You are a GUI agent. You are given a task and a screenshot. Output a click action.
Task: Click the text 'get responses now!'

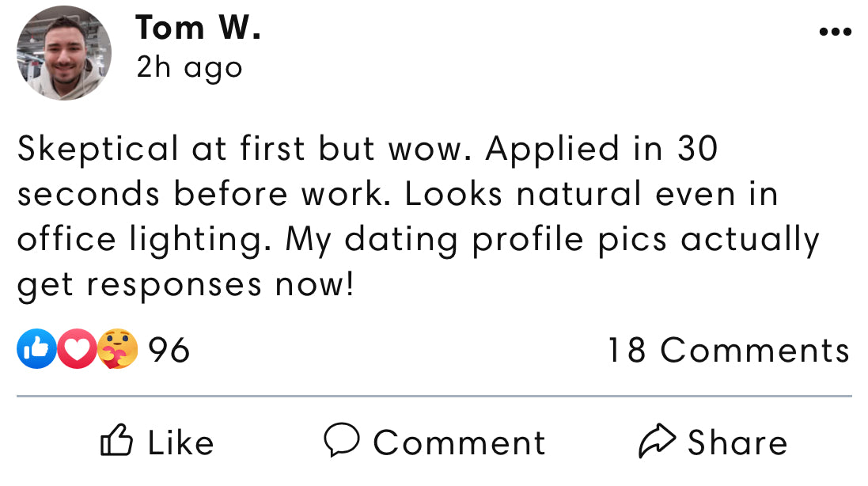pyautogui.click(x=185, y=285)
